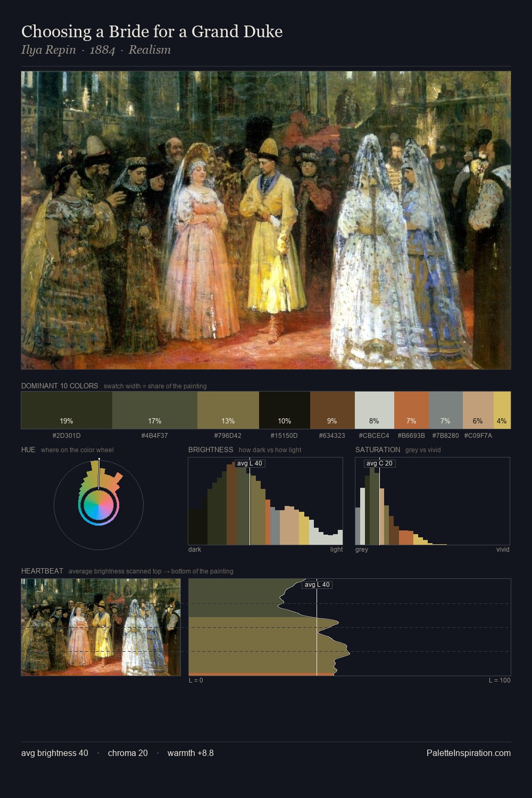The width and height of the screenshot is (532, 798).
Task: Click the 'Ilya Repin · 1884 · Realism' subtitle
Action: (x=96, y=50)
